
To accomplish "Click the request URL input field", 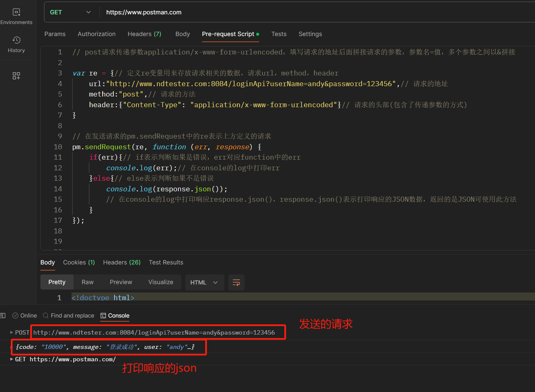I will (x=317, y=12).
